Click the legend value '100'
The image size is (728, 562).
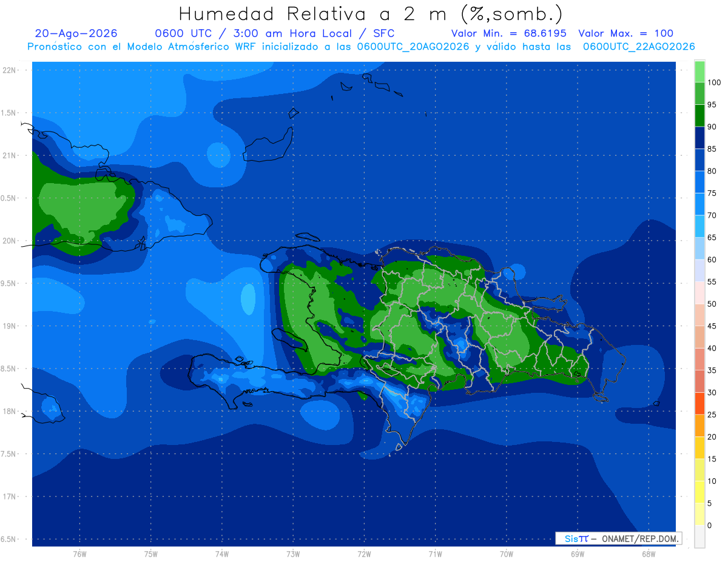point(713,82)
